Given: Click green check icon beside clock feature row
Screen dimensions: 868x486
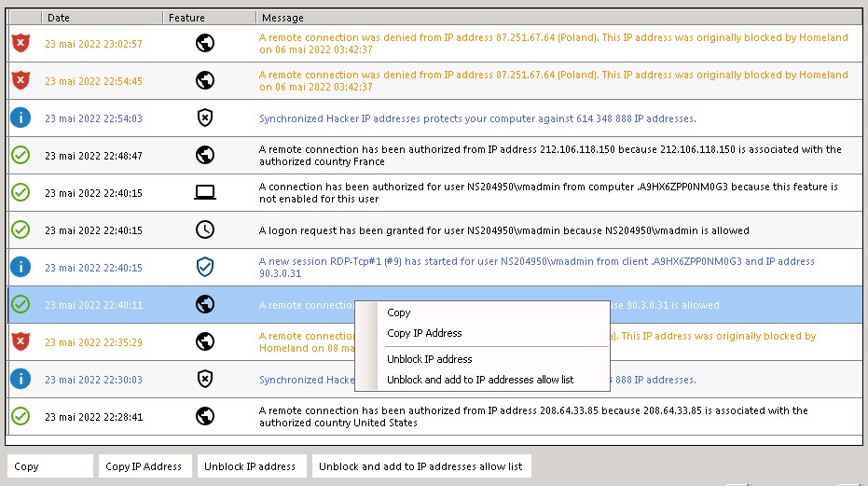Looking at the screenshot, I should tap(21, 229).
